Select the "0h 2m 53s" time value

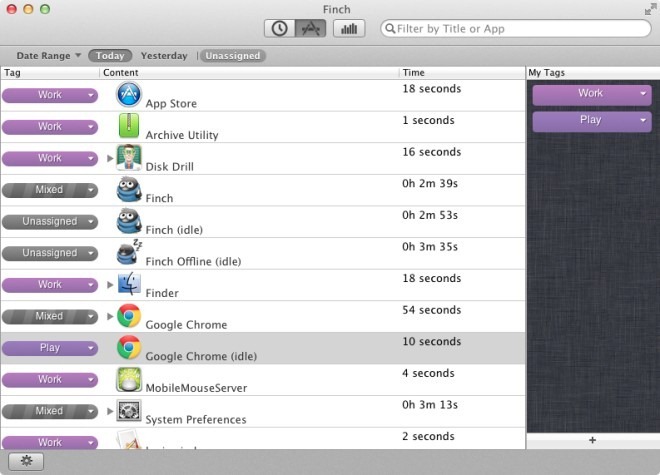click(430, 215)
